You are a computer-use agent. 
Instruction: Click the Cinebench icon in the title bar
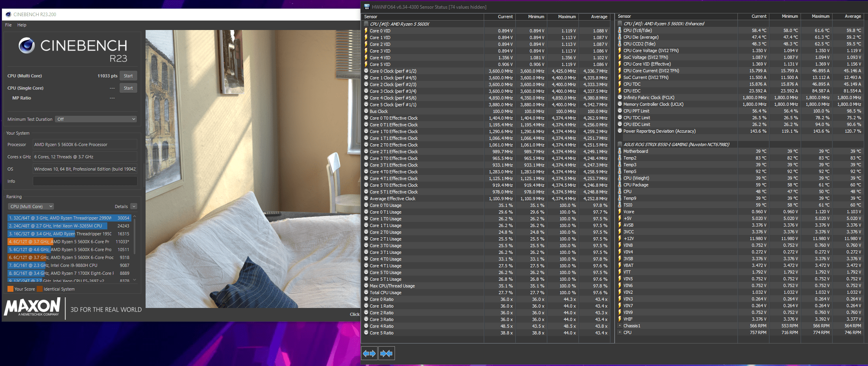tap(8, 15)
